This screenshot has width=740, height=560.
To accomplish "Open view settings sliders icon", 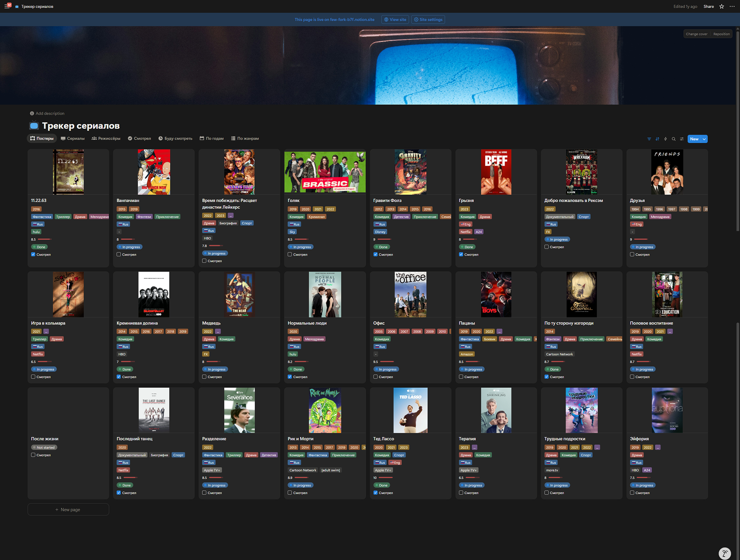I will coord(682,139).
